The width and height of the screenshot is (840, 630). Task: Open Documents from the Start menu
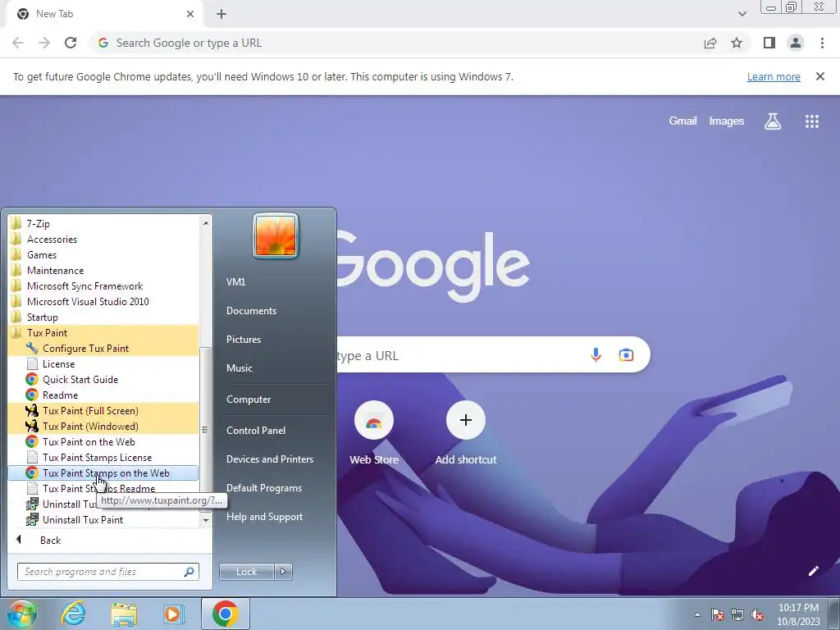(x=251, y=311)
